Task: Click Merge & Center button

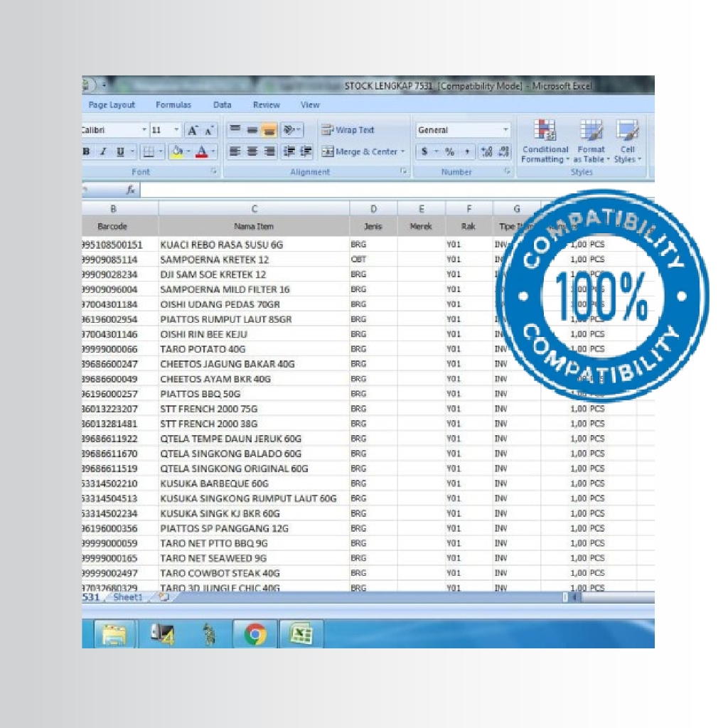Action: click(x=359, y=151)
